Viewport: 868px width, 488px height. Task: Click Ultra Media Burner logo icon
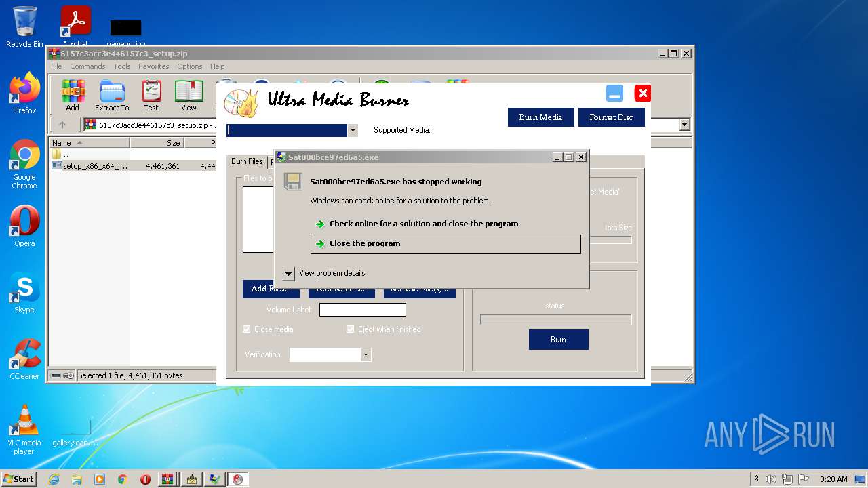point(241,103)
